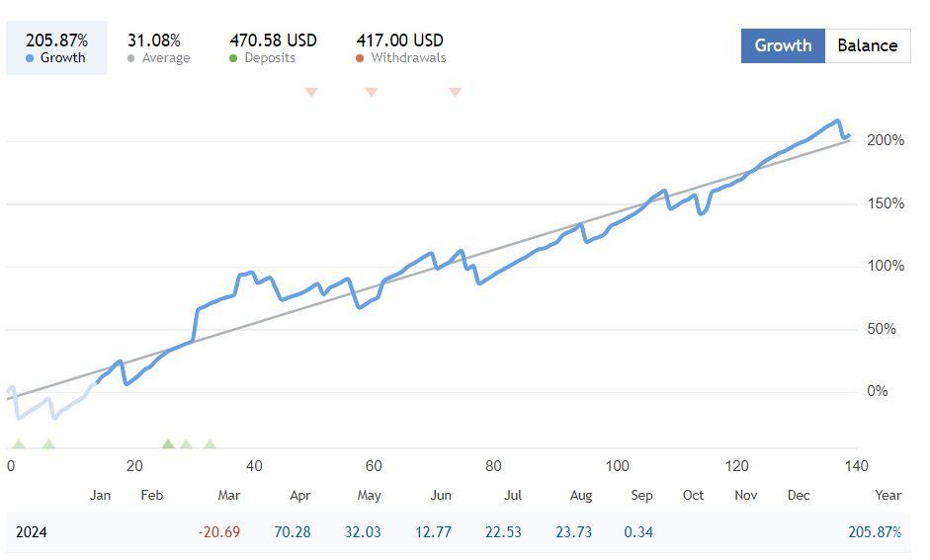
Task: Click the 2024 year row label
Action: [x=34, y=532]
